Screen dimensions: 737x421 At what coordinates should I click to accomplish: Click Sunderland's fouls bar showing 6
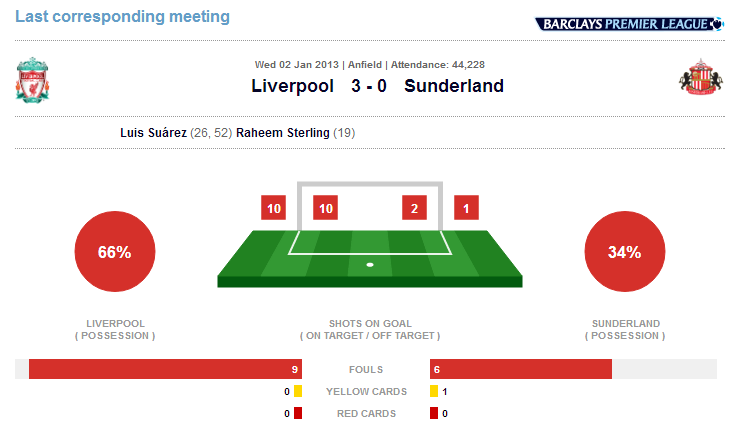521,369
